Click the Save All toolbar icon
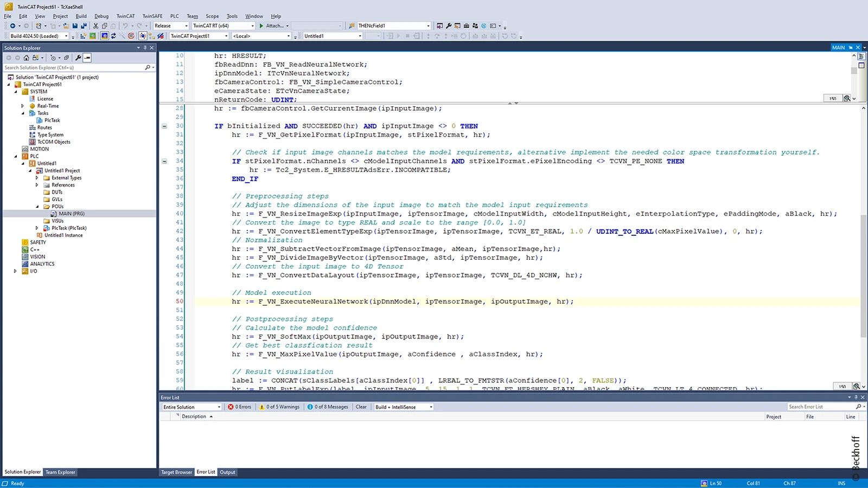The height and width of the screenshot is (488, 868). 84,25
